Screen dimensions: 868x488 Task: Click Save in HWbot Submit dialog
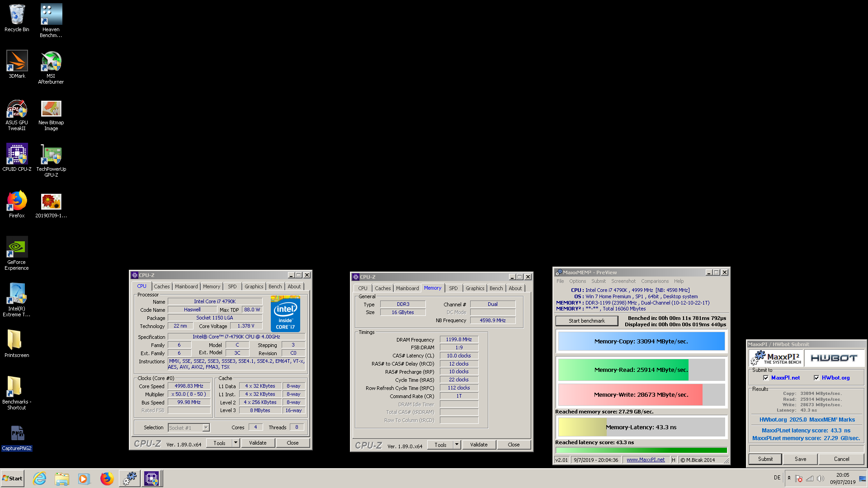[801, 459]
